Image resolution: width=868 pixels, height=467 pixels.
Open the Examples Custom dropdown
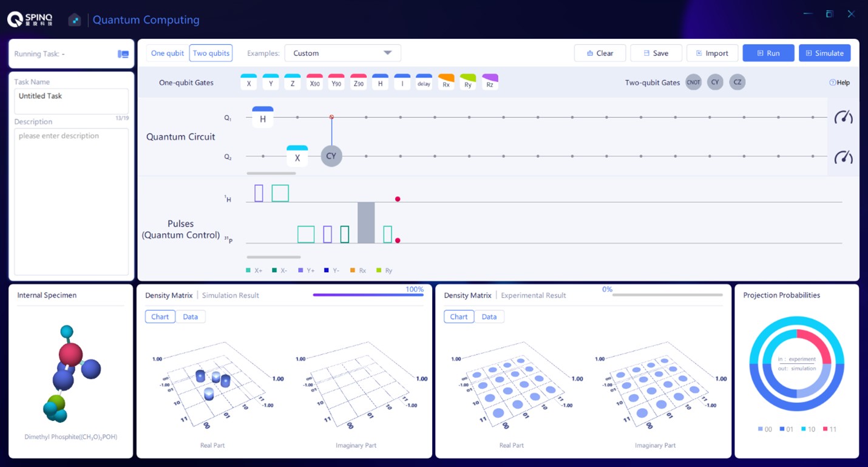342,53
